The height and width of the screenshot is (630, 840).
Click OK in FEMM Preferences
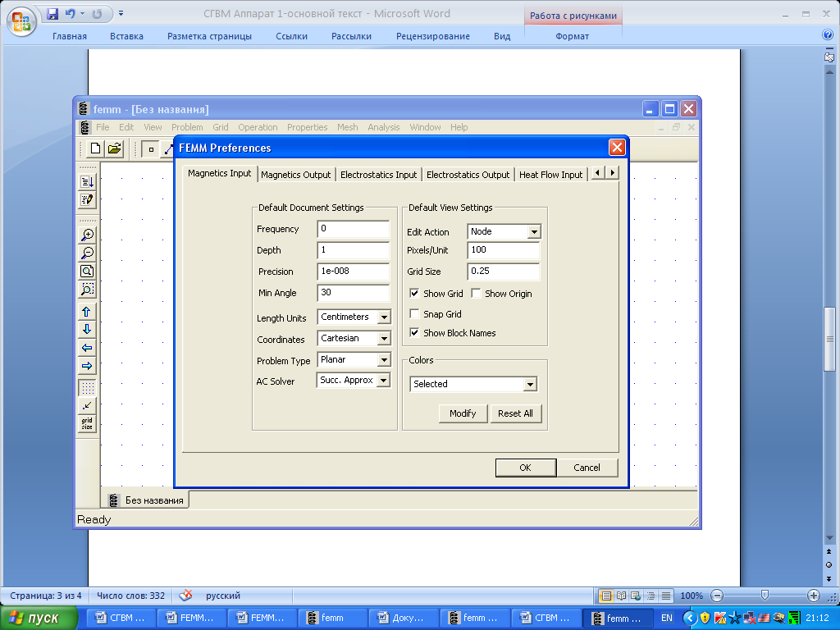[526, 468]
